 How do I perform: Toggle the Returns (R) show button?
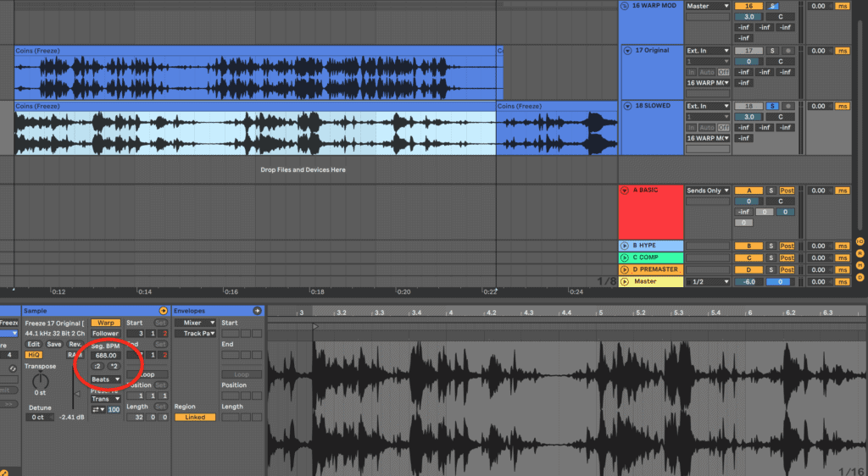(860, 253)
